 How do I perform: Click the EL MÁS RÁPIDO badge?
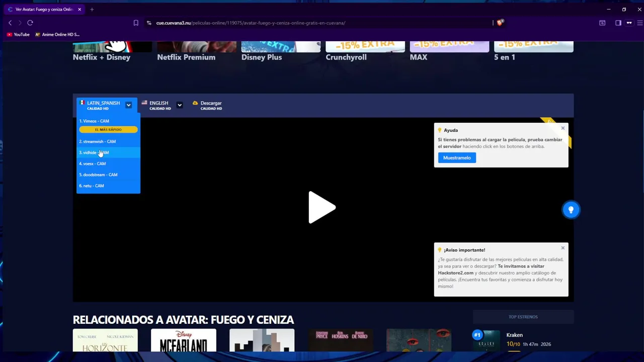(x=108, y=130)
